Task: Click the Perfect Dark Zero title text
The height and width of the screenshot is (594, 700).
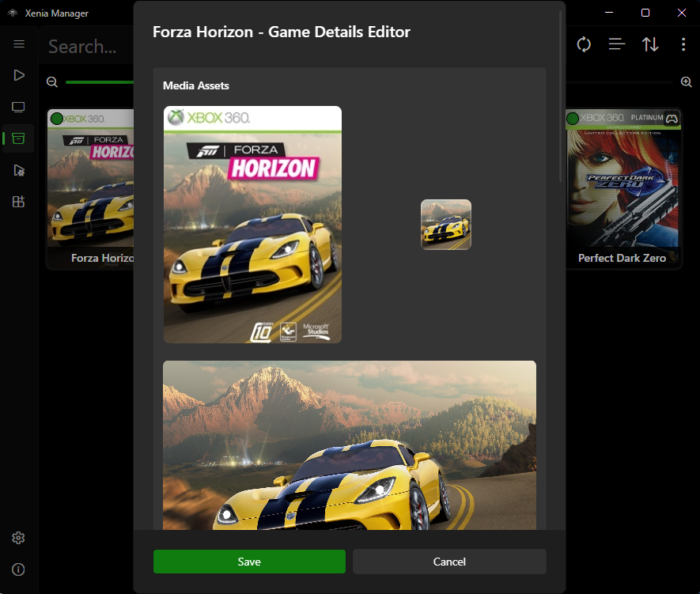Action: pos(622,258)
